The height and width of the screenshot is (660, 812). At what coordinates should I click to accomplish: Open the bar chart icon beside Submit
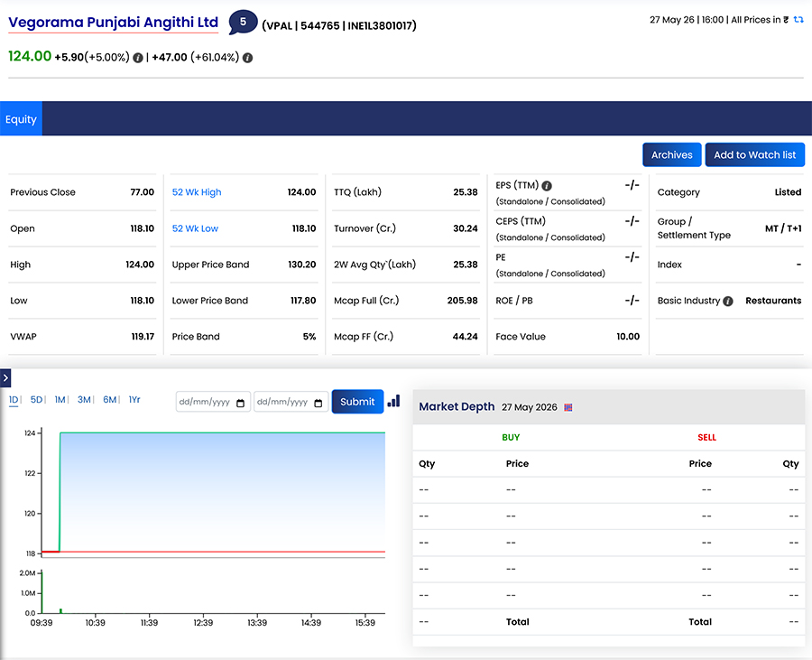393,401
